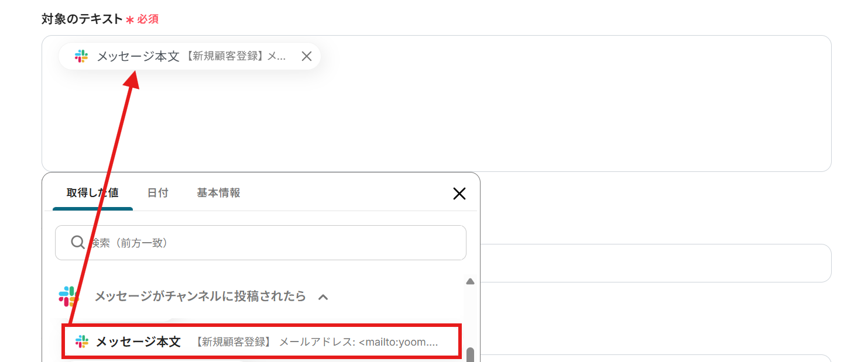Click the 検索（前方一致） search box
Image resolution: width=868 pixels, height=362 pixels.
coord(269,243)
